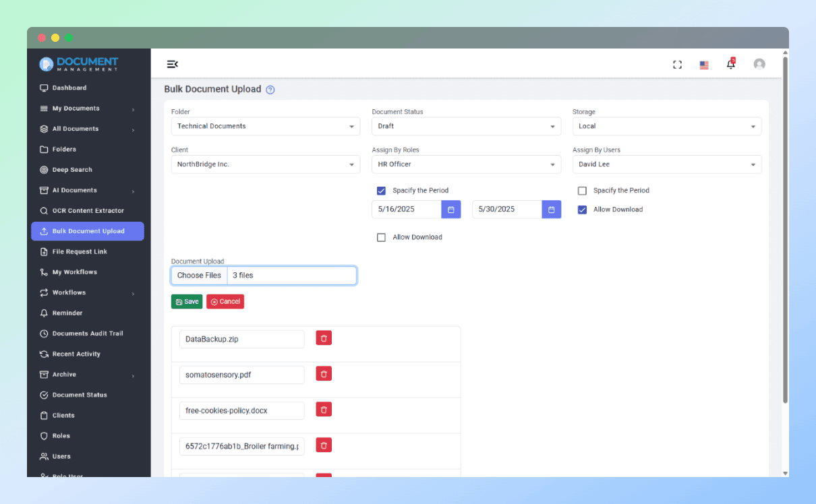
Task: Check Allow Download for assigned roles
Action: point(381,237)
